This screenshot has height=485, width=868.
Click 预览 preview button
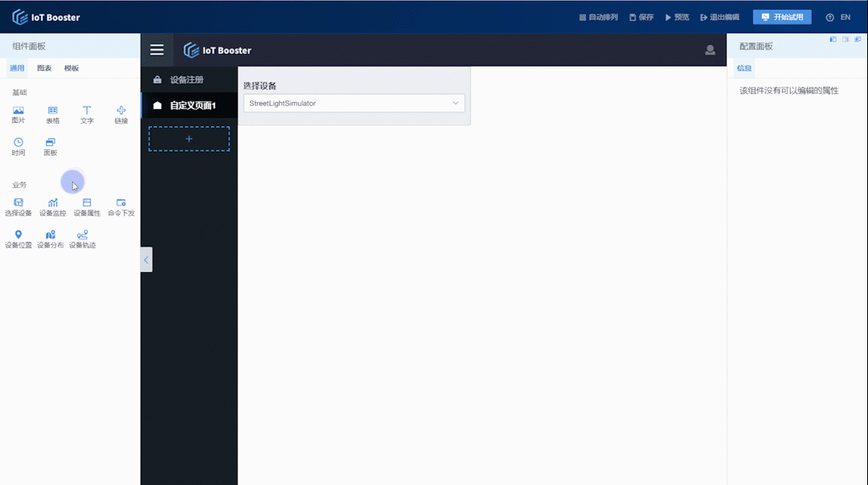click(677, 17)
